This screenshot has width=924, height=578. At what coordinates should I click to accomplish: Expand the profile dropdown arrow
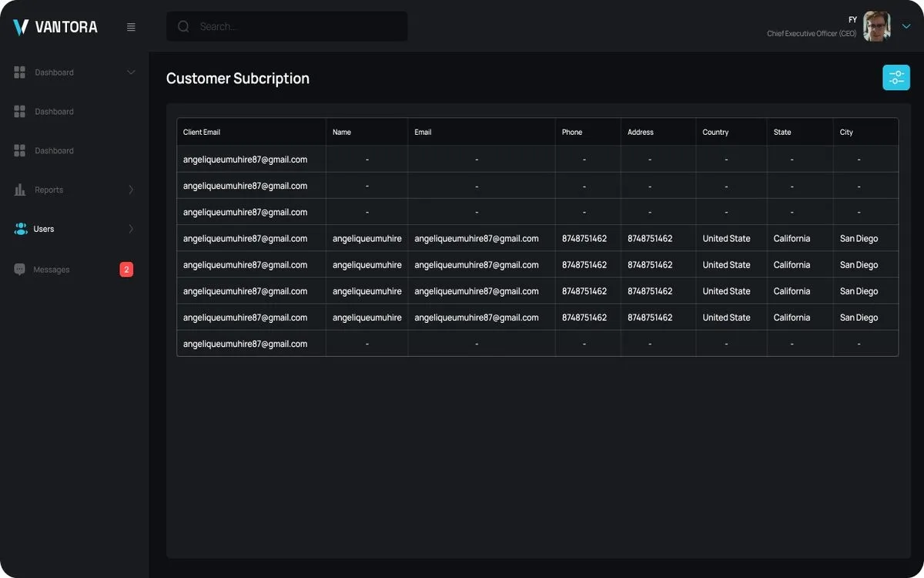pyautogui.click(x=906, y=26)
